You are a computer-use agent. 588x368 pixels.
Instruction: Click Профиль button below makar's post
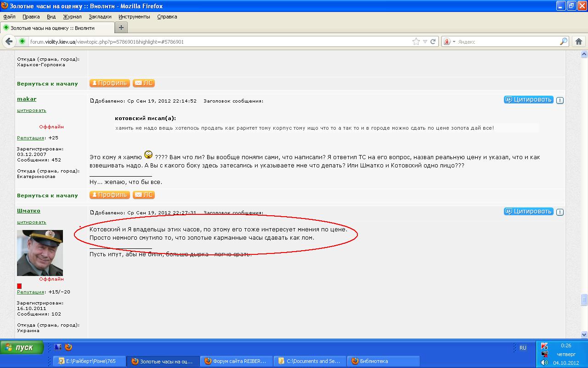coord(109,195)
